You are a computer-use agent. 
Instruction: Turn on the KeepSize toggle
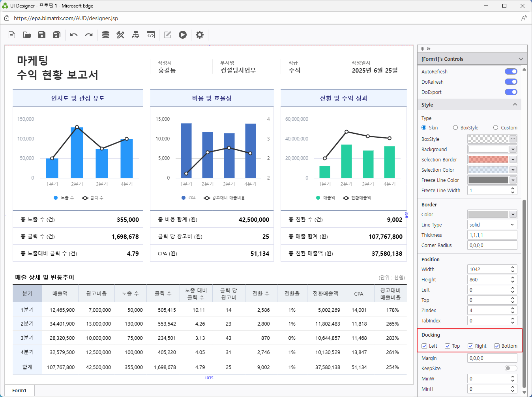pos(511,368)
